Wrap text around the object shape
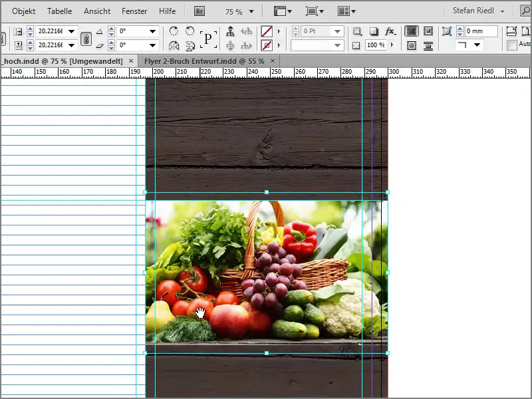Viewport: 532px width, 399px height. (412, 45)
